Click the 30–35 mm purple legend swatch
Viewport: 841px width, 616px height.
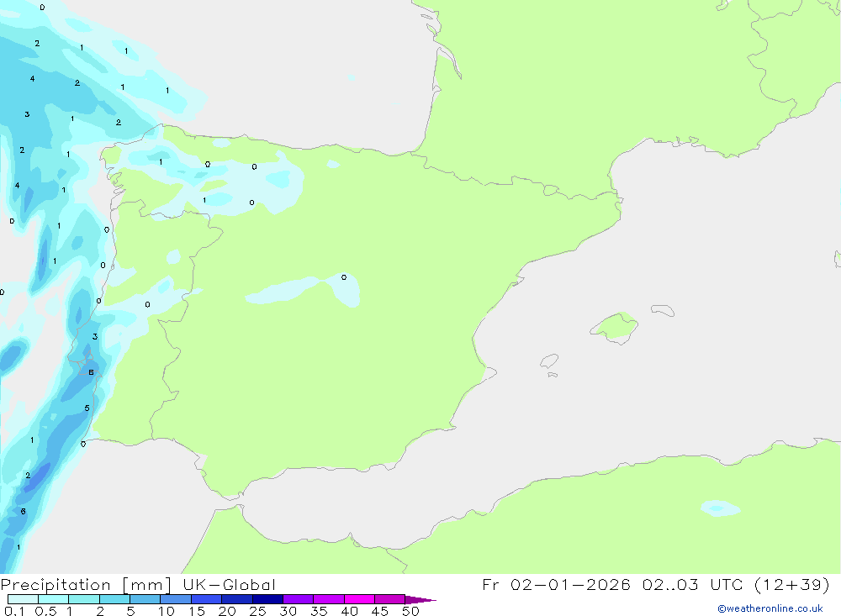coord(299,599)
